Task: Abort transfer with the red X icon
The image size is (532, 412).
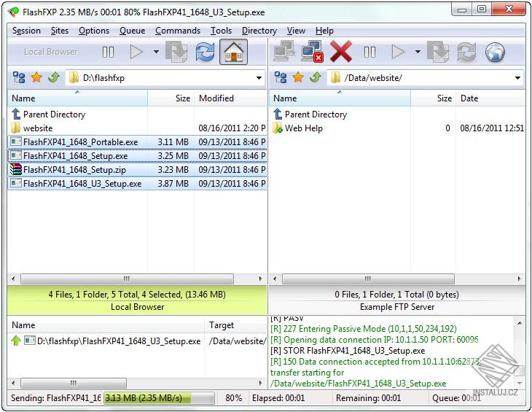Action: pos(340,52)
